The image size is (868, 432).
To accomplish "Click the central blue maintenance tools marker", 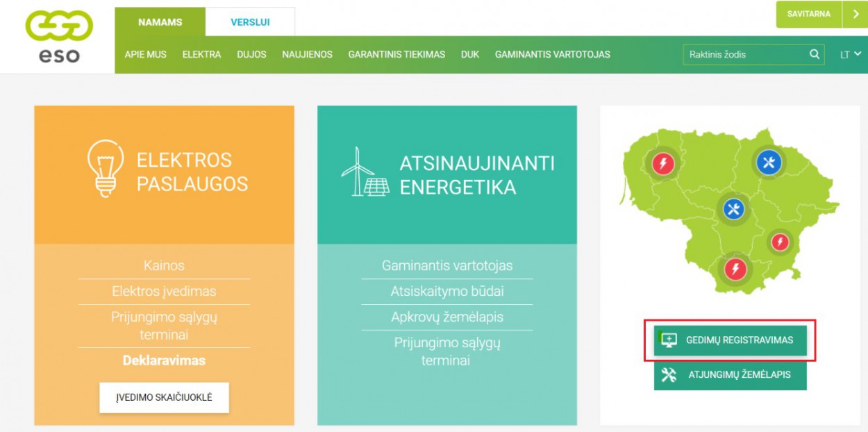I will [733, 208].
